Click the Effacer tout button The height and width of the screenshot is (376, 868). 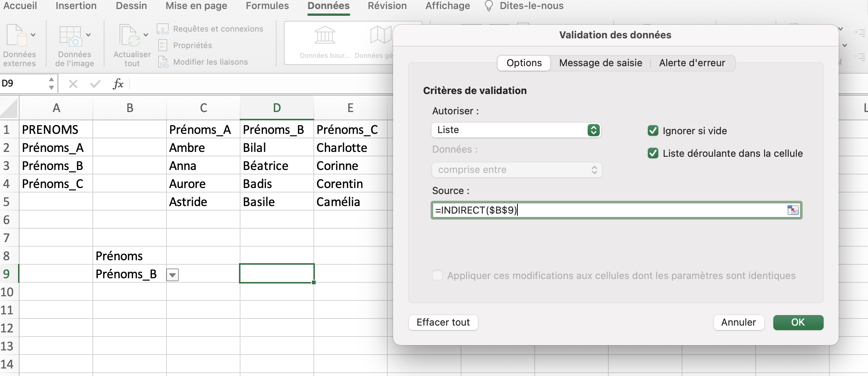pos(443,322)
